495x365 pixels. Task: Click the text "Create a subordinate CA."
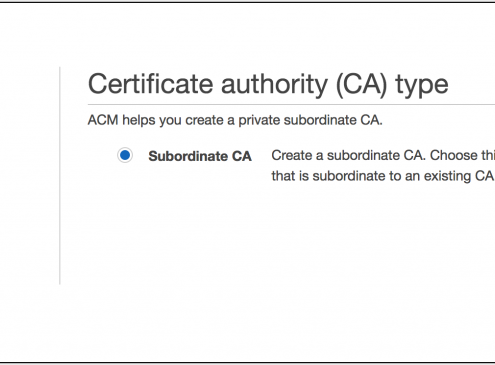click(348, 155)
